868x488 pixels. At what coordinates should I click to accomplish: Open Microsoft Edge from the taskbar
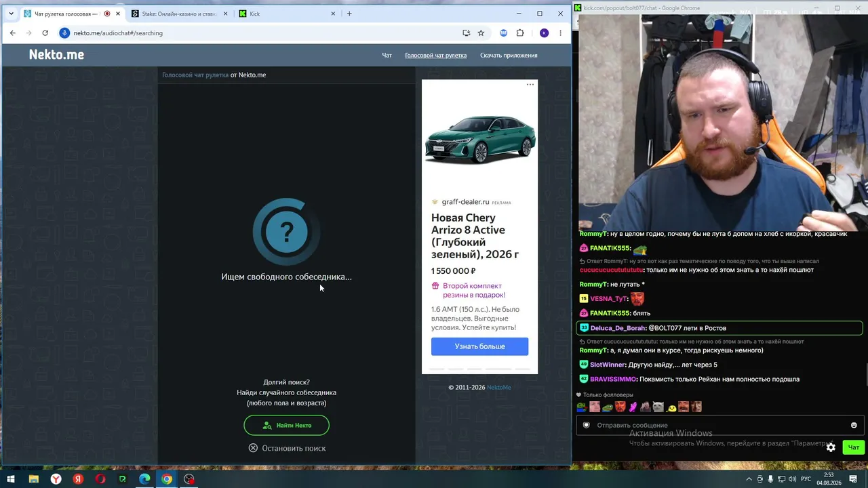(144, 479)
